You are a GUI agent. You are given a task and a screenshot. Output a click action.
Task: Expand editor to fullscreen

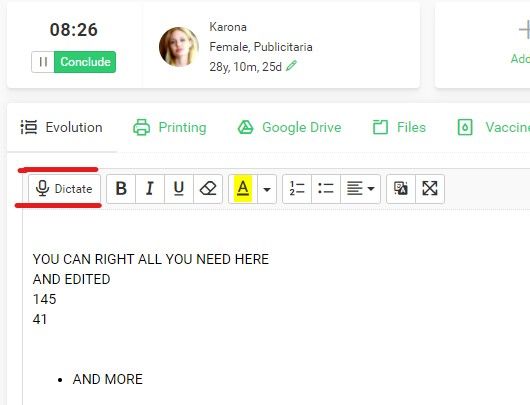point(430,189)
